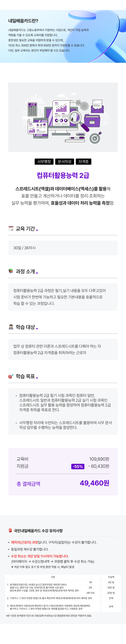Click the 내일배움카드란? heading
126x644 pixels.
point(23,21)
